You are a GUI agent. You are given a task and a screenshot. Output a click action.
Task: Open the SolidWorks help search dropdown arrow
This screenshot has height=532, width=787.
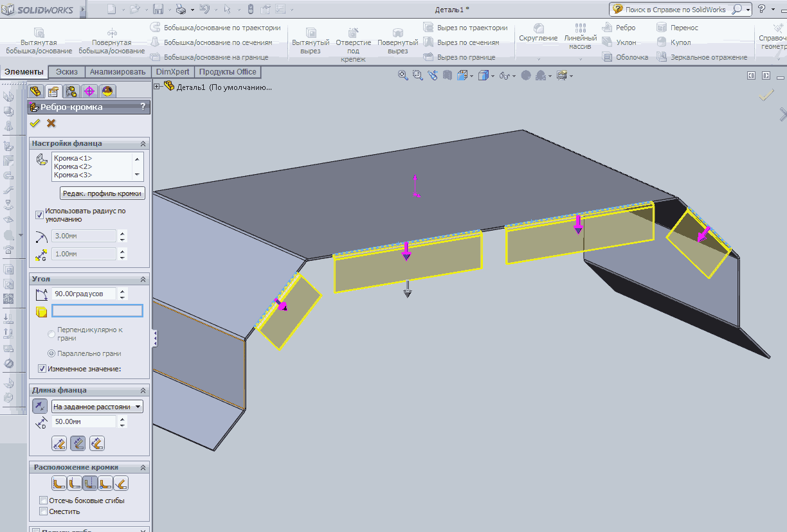click(x=748, y=10)
